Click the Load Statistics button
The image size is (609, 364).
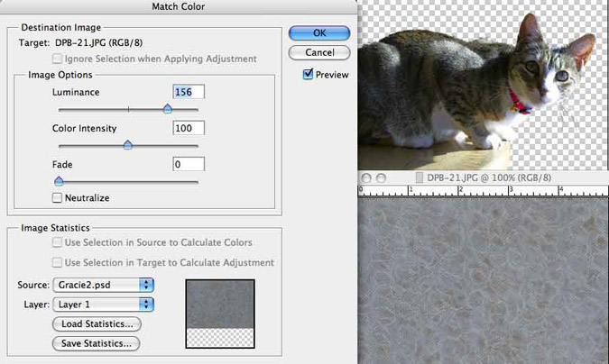[x=97, y=324]
